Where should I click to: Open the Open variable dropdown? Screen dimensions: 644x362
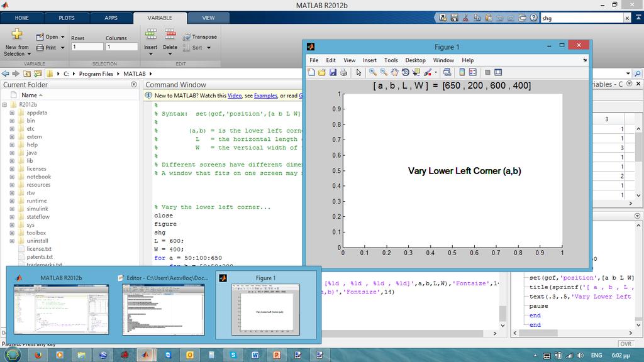pos(63,36)
